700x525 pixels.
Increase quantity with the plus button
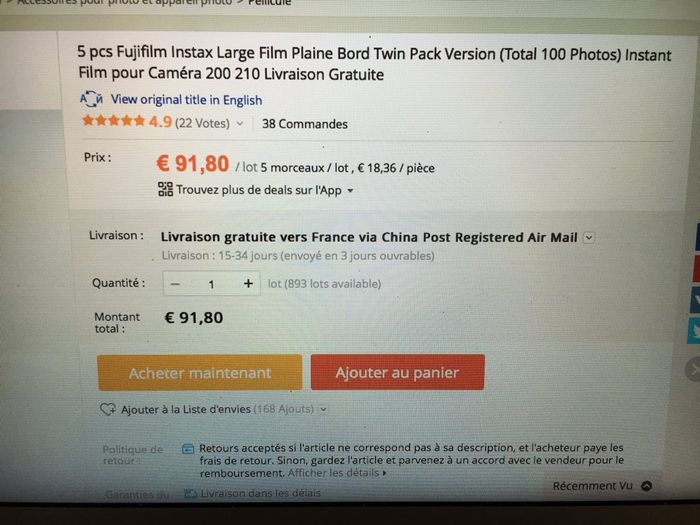click(248, 284)
